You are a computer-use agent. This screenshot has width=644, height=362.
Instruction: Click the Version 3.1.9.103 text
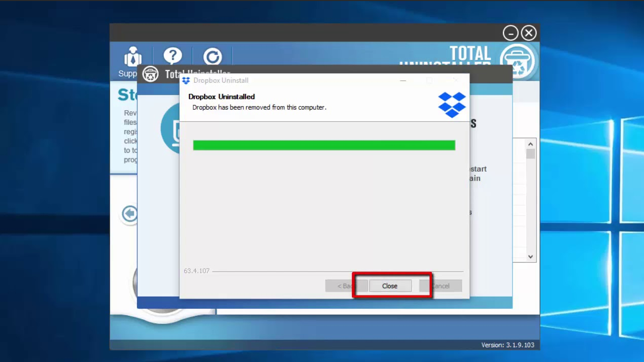(x=507, y=345)
